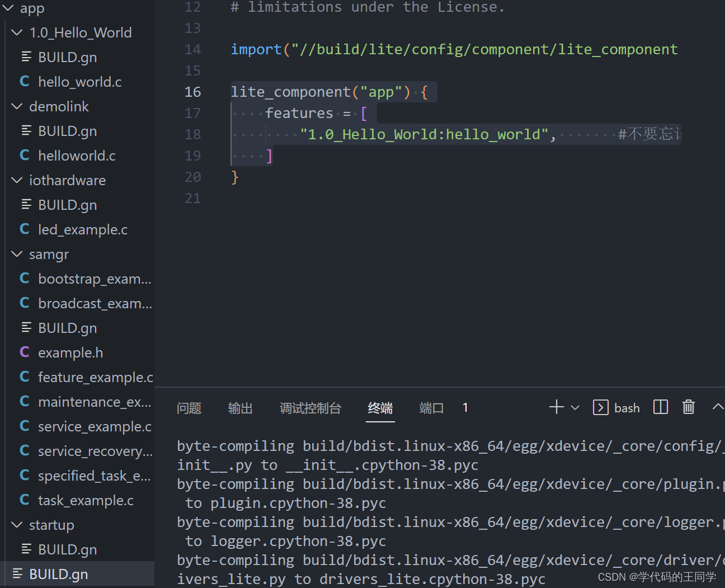
Task: Open helloworld.c under demolink
Action: (77, 156)
